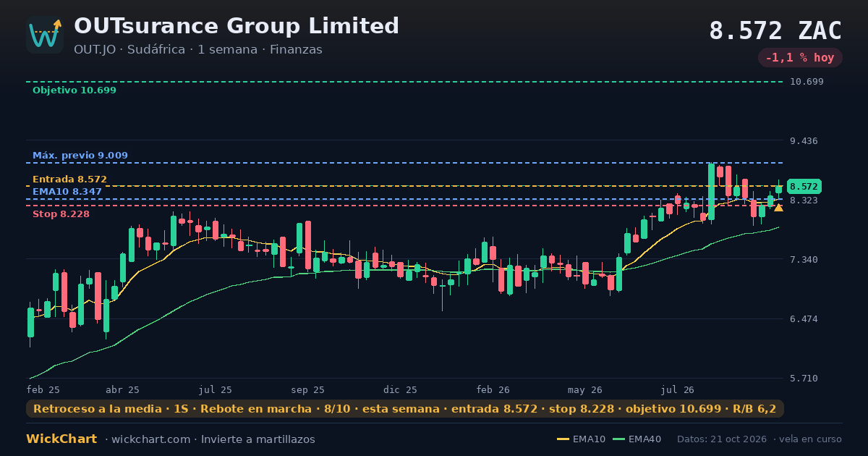Click the dic 25 date label
Viewport: 868px width, 456px height.
coord(401,390)
